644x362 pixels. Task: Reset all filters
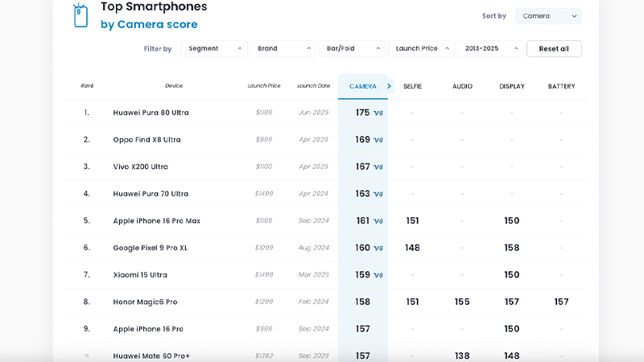point(554,49)
